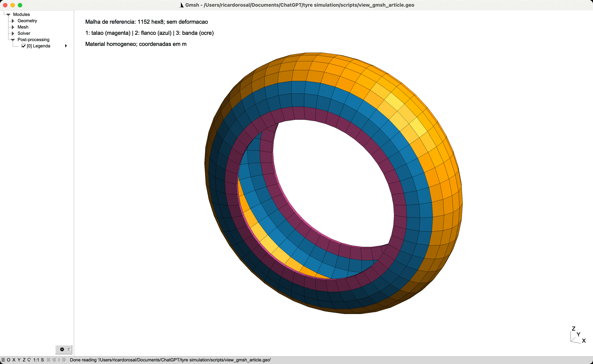Select the [0] Legenda view entry
Viewport: 593px width, 364px height.
click(x=39, y=46)
